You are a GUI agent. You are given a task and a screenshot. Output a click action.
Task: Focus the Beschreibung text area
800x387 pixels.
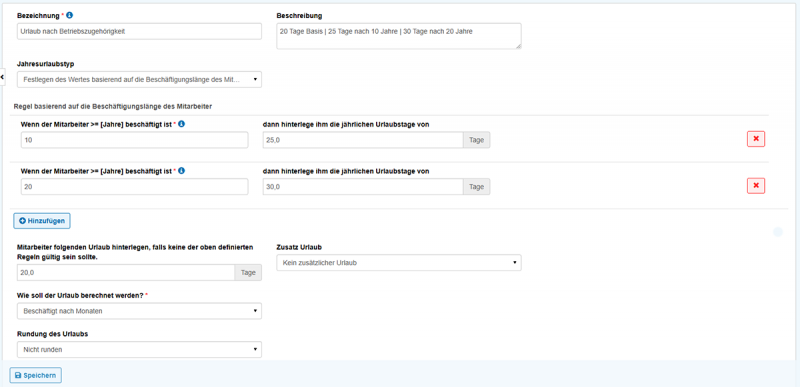399,36
